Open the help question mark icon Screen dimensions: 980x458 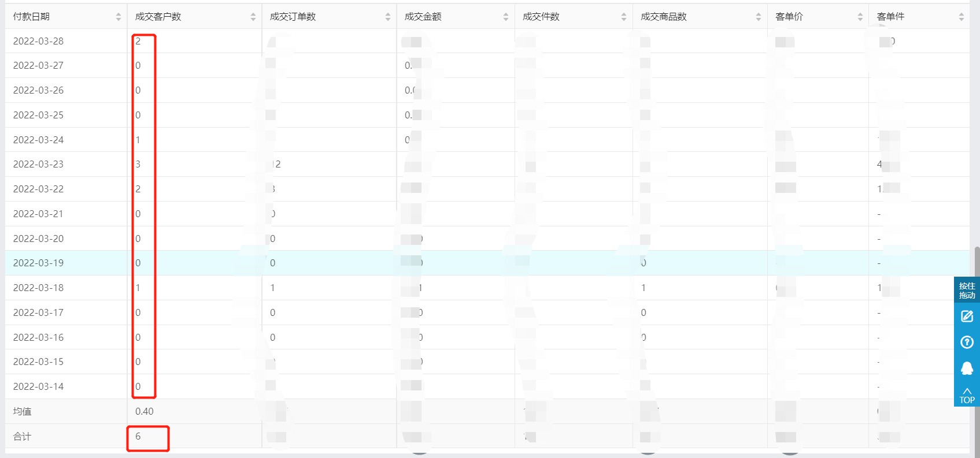point(967,342)
